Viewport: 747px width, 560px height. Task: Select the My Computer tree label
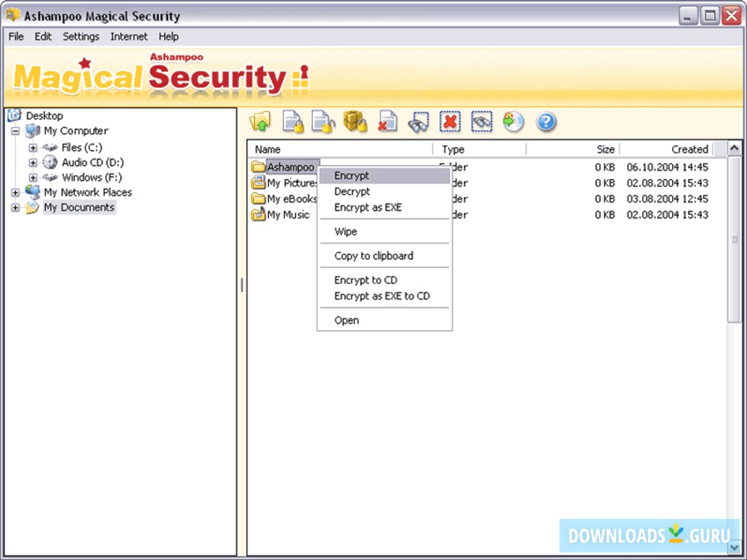tap(75, 131)
